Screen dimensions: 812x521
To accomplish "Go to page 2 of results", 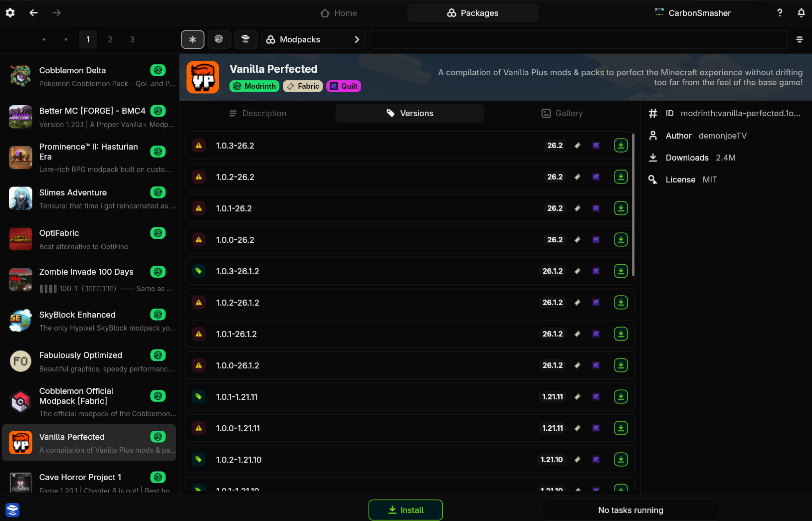I will coord(110,39).
